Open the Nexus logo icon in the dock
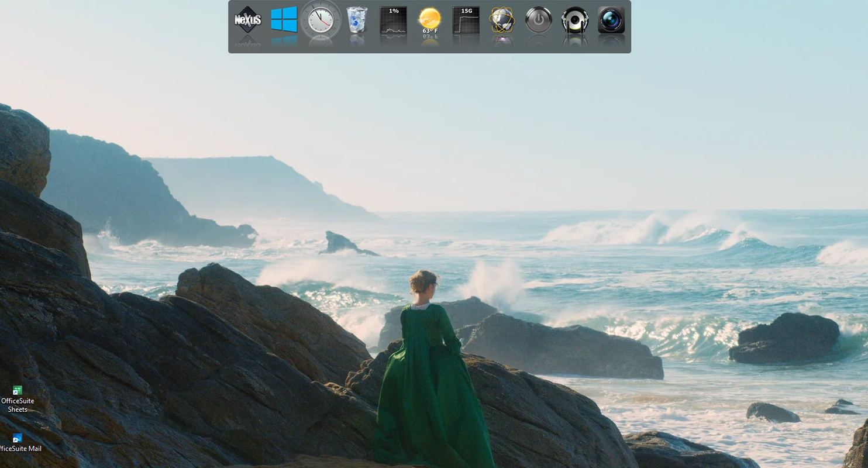The height and width of the screenshot is (468, 868). click(247, 20)
